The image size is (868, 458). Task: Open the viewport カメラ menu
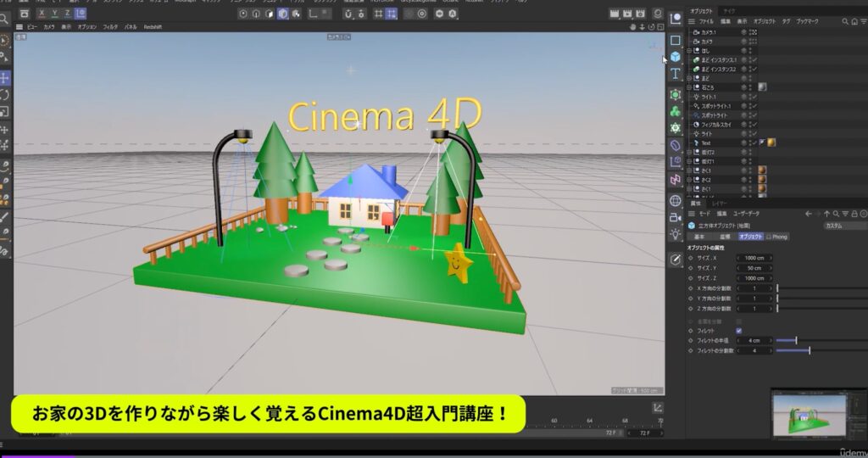click(48, 26)
